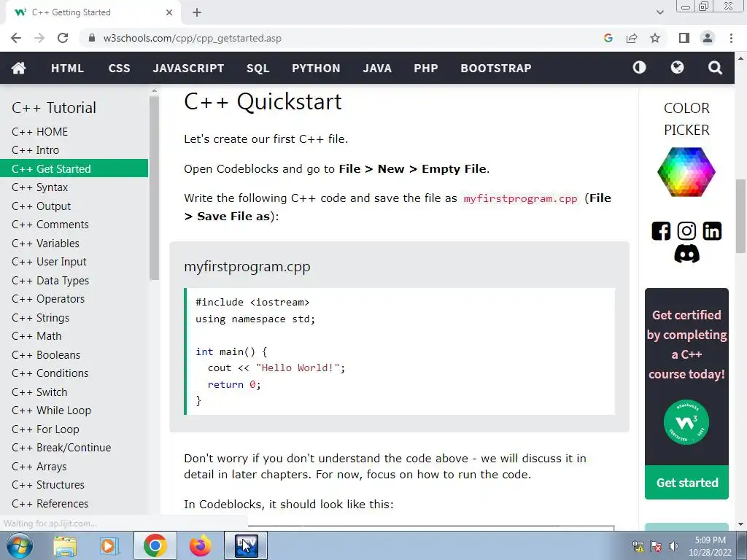The height and width of the screenshot is (560, 747).
Task: Open the LinkedIn icon link
Action: pyautogui.click(x=712, y=231)
